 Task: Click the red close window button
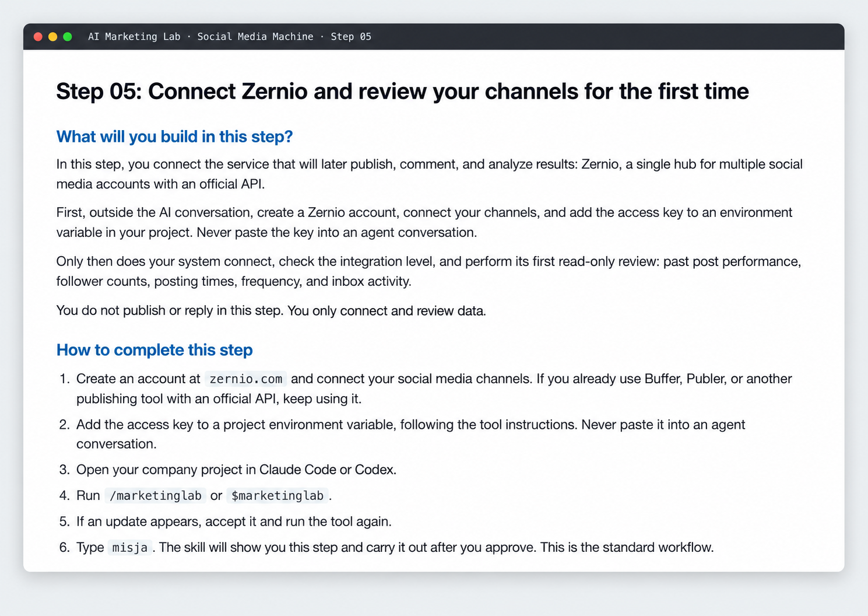38,37
